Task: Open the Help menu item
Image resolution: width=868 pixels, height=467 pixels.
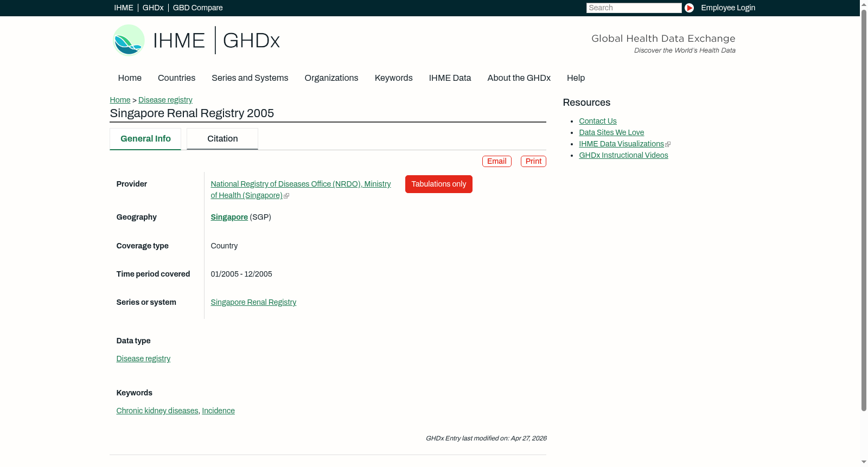Action: point(576,78)
